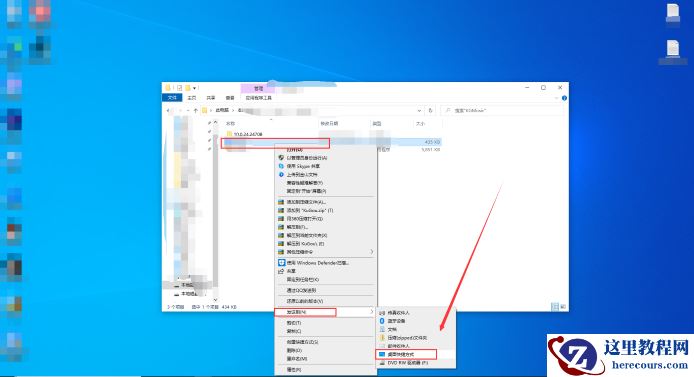Click the Explorer help question mark icon
Viewport: 694px width, 377px height.
(564, 98)
